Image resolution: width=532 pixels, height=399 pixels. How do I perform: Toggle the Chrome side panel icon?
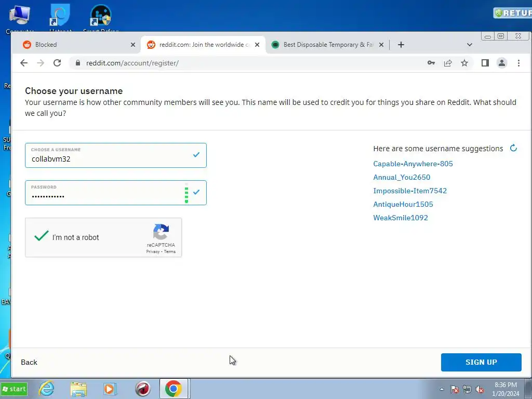tap(485, 63)
